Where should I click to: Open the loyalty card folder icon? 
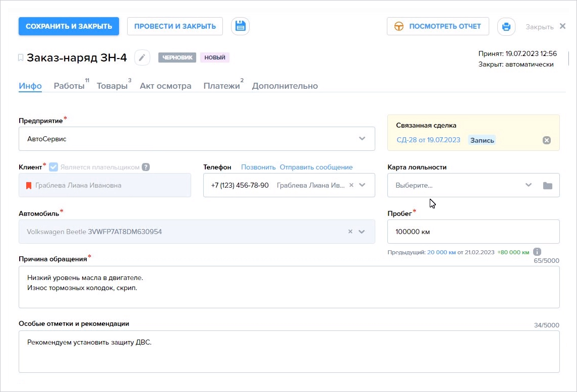(548, 186)
